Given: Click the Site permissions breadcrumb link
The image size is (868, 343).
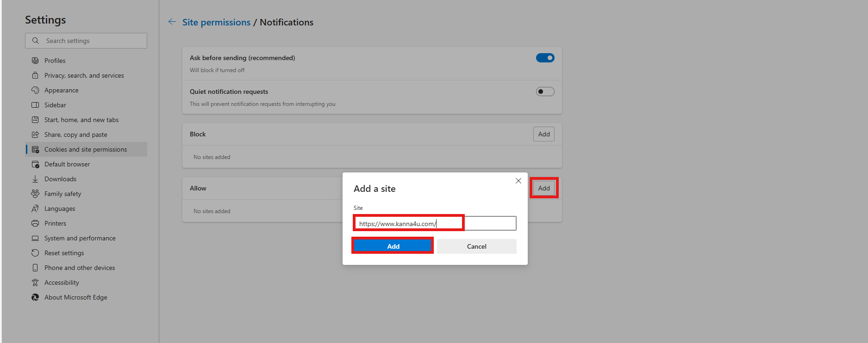Looking at the screenshot, I should click(x=216, y=22).
